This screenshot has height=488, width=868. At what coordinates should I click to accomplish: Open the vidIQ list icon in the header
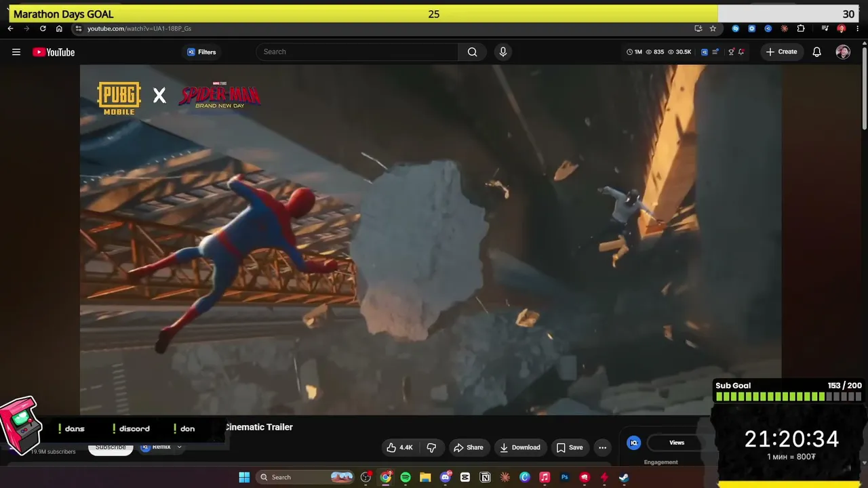click(x=715, y=52)
